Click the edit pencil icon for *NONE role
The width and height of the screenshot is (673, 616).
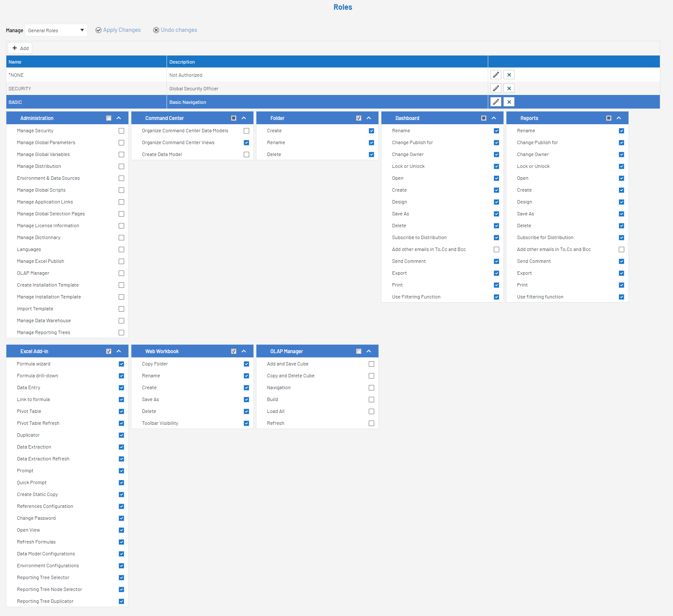(495, 75)
